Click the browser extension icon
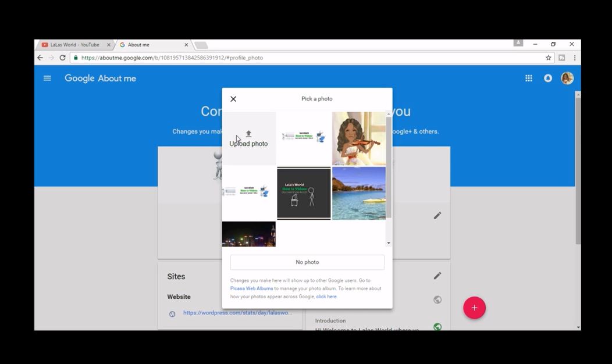The image size is (612, 364). (561, 58)
